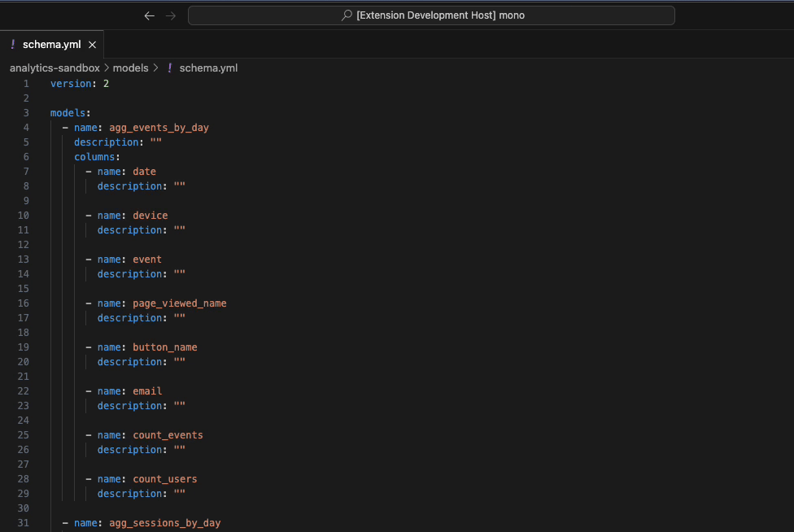Click the 'email' column name

tap(147, 391)
